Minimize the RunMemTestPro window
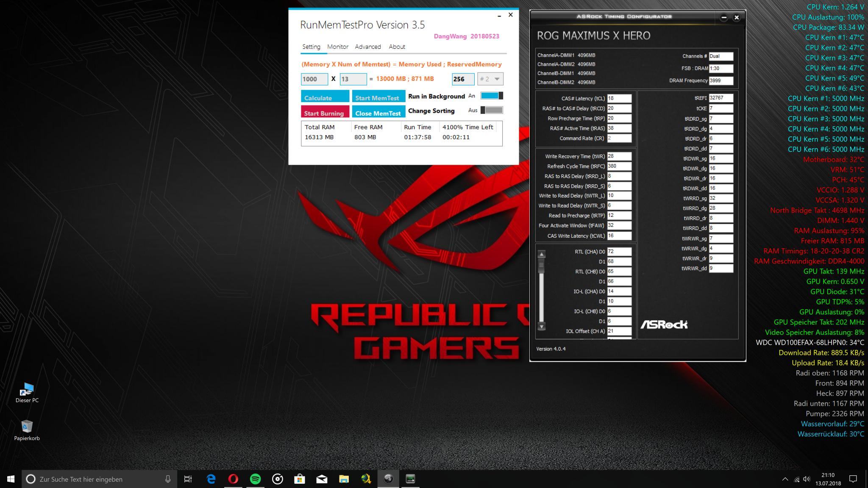The width and height of the screenshot is (868, 488). 499,15
